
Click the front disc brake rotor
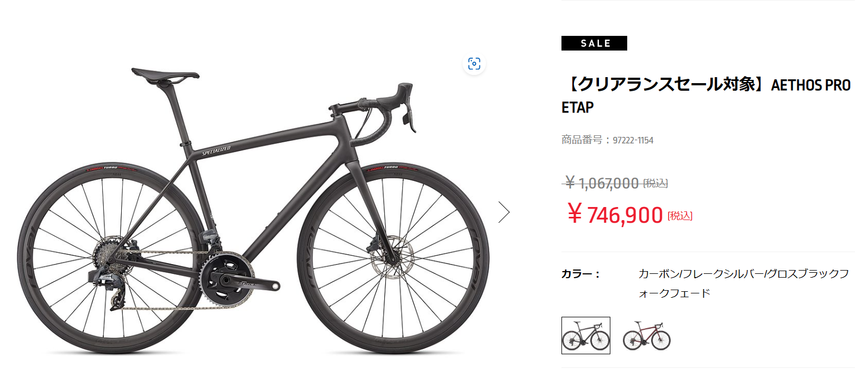(392, 257)
